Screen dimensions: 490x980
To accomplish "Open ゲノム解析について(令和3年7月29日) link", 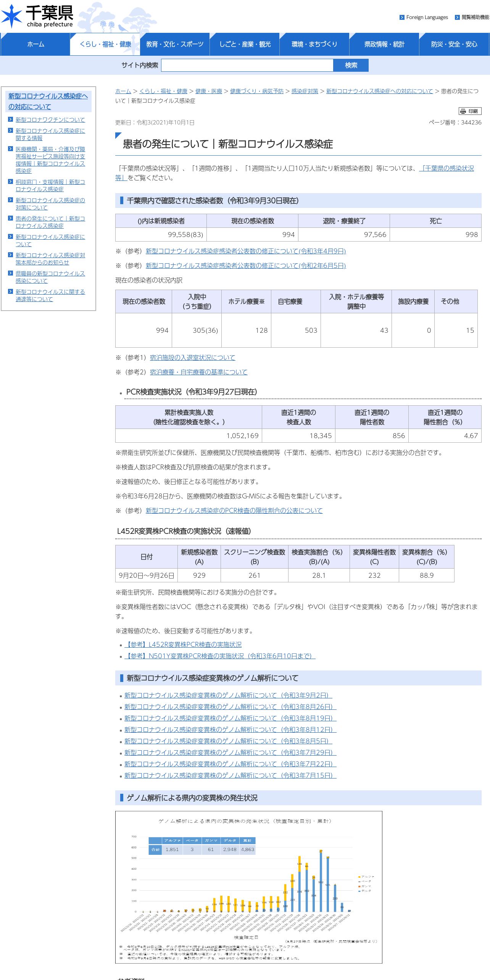I will [x=230, y=753].
